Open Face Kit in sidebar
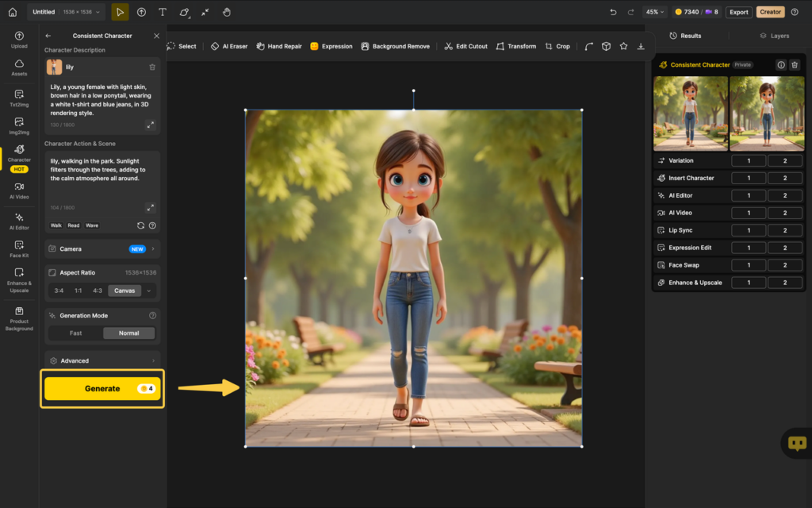Viewport: 812px width, 508px height. coord(19,248)
